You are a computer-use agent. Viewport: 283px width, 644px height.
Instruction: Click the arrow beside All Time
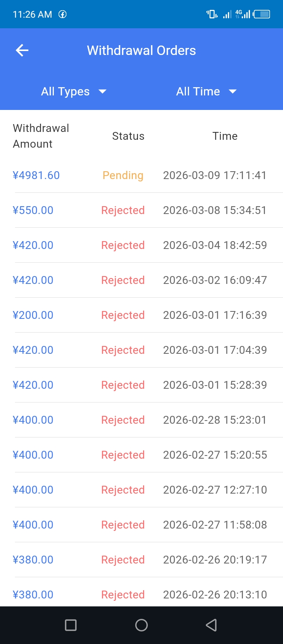(x=233, y=91)
